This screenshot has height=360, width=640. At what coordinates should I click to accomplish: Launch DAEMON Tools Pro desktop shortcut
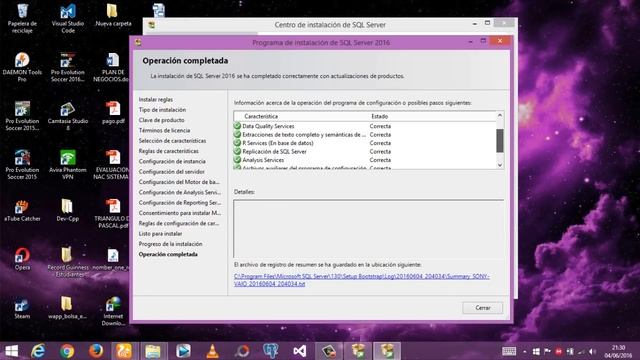pyautogui.click(x=22, y=67)
